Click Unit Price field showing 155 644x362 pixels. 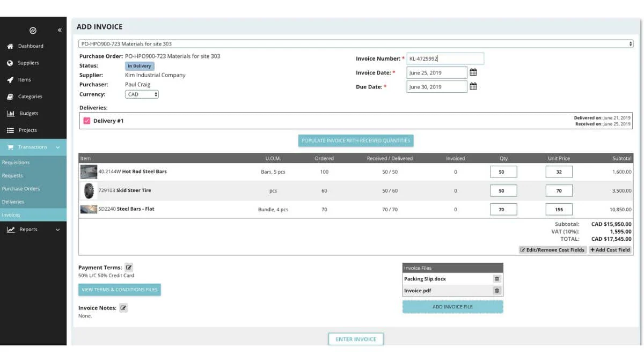[559, 209]
